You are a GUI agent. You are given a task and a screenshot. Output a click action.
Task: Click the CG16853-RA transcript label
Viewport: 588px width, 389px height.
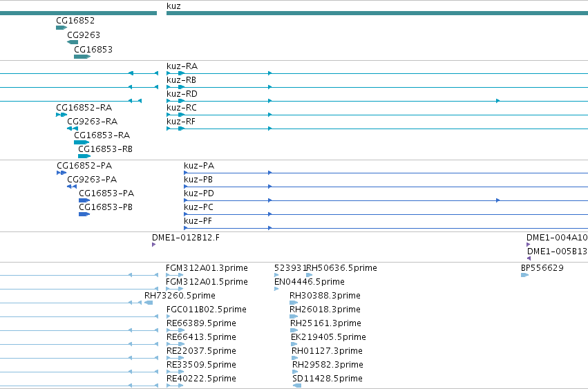point(102,135)
